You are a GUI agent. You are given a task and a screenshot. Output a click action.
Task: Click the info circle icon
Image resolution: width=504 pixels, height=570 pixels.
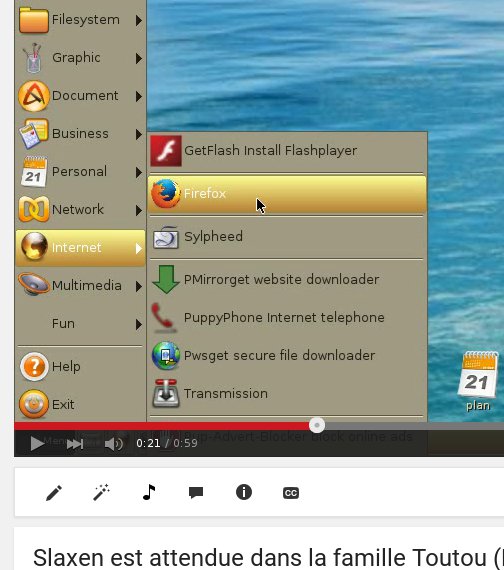pyautogui.click(x=244, y=492)
